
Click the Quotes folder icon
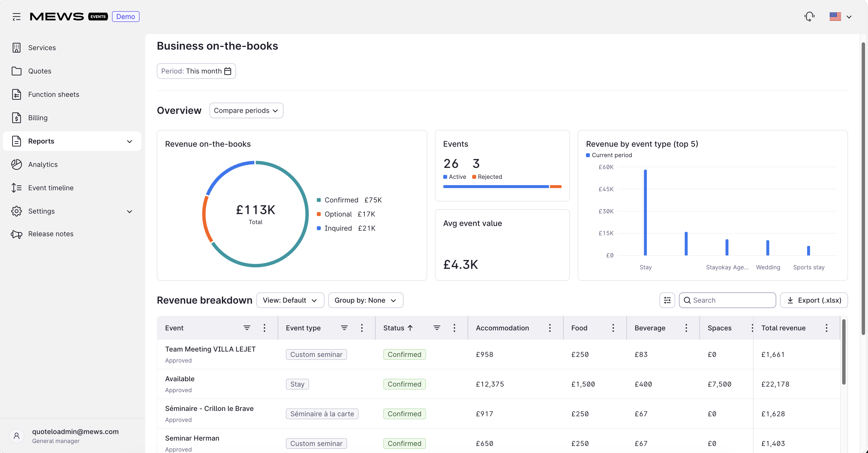click(x=16, y=71)
